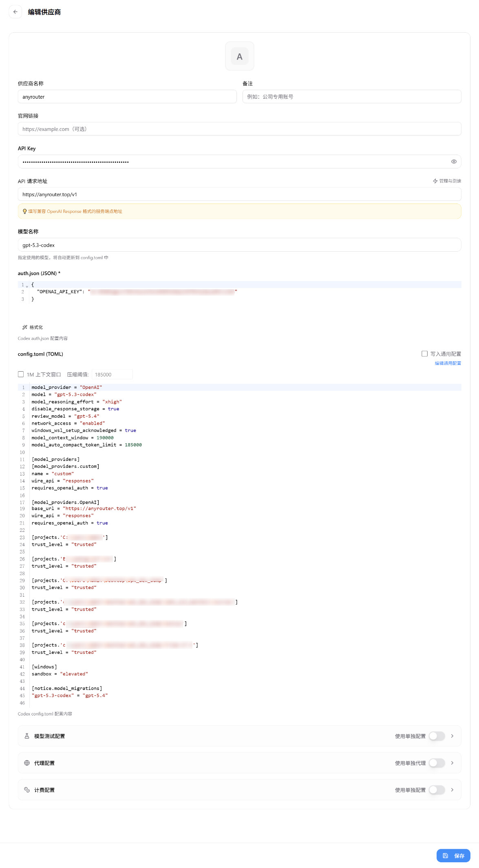Toggle the 使用单独代理 switch

437,763
